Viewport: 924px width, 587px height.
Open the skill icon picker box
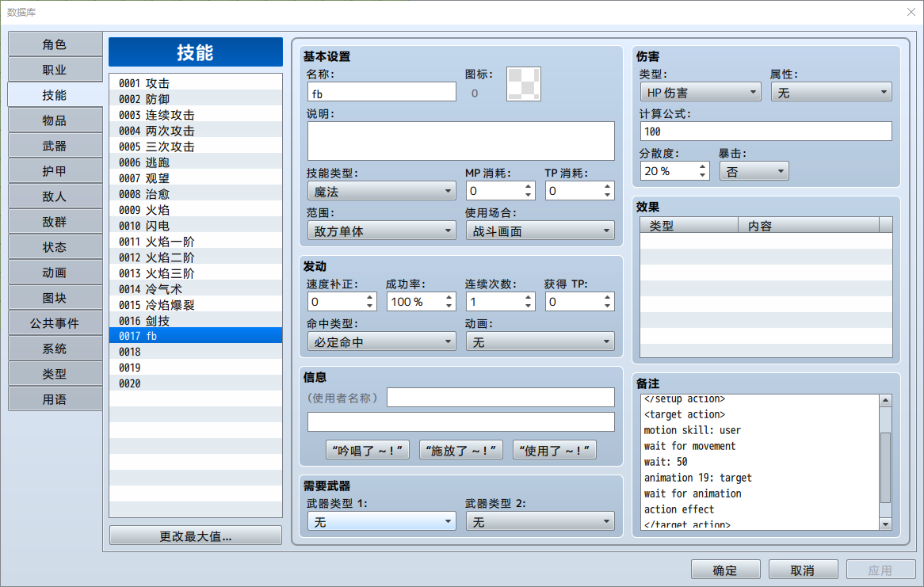(x=523, y=84)
